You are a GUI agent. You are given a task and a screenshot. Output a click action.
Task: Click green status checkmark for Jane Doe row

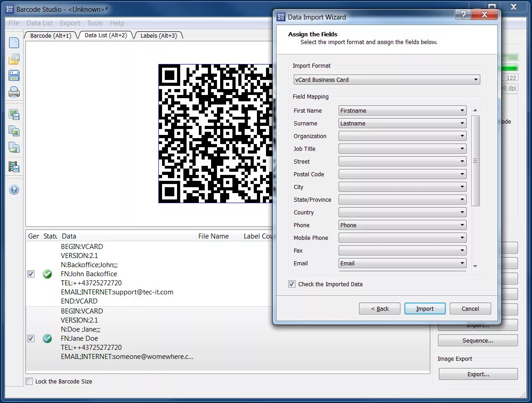(47, 338)
